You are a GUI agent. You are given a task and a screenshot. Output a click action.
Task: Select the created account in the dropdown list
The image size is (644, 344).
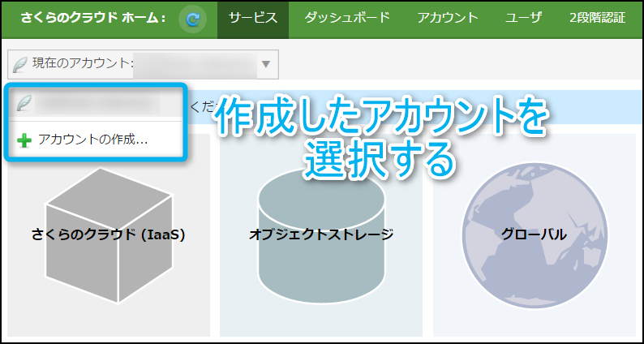pyautogui.click(x=97, y=103)
